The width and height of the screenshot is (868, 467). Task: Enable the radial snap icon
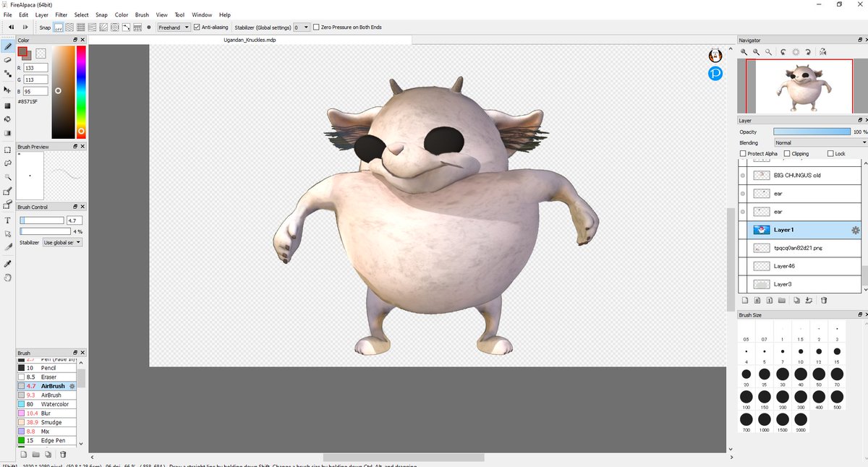pyautogui.click(x=103, y=27)
